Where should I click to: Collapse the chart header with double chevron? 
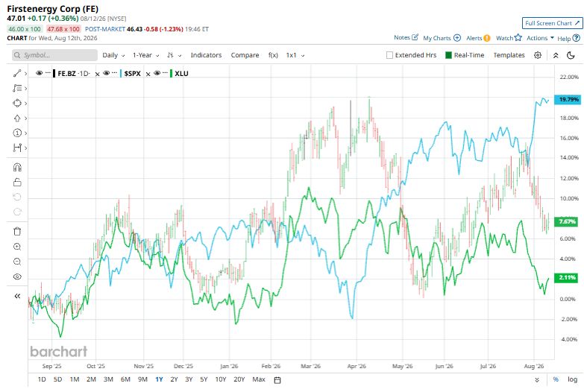click(556, 55)
